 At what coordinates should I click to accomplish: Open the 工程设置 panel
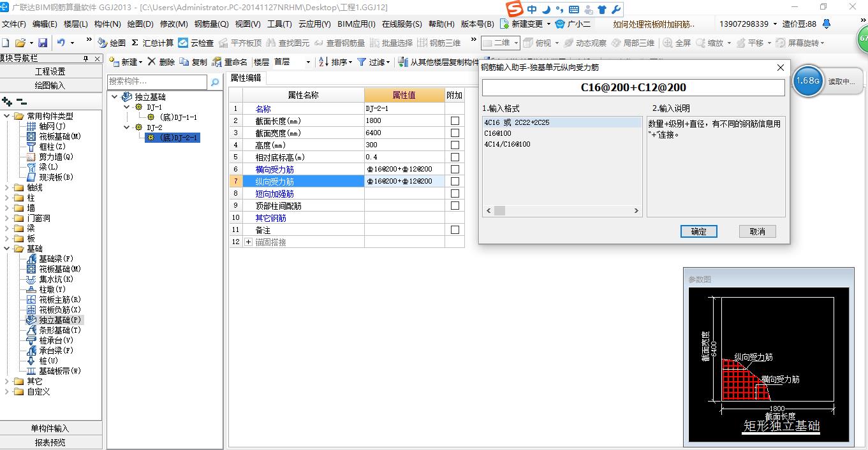point(50,71)
